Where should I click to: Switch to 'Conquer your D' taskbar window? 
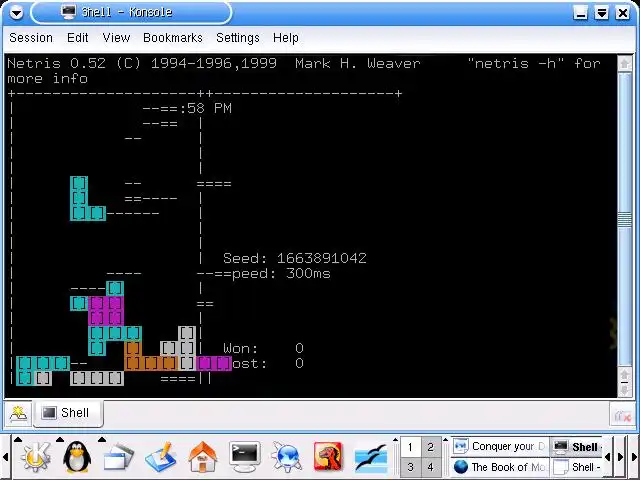pos(500,447)
